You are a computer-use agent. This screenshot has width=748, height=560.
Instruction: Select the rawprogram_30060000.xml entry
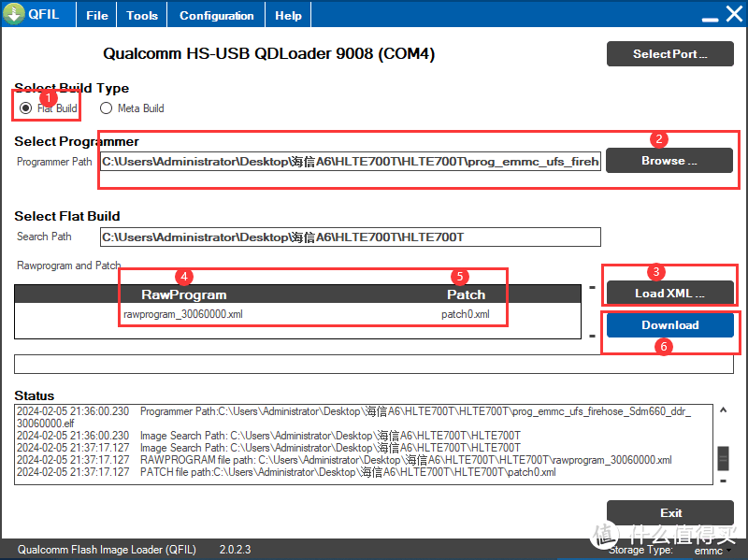(x=183, y=315)
